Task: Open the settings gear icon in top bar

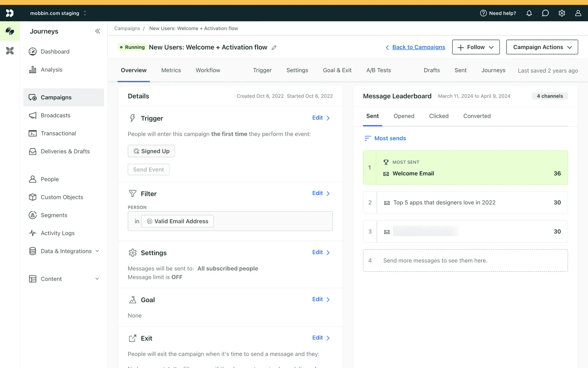Action: [x=562, y=13]
